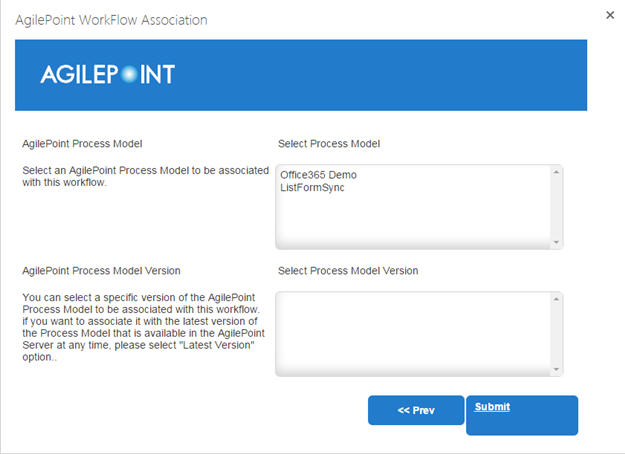This screenshot has width=625, height=454.
Task: Close the AgilePoint WorkFlow Association dialog
Action: coord(610,15)
